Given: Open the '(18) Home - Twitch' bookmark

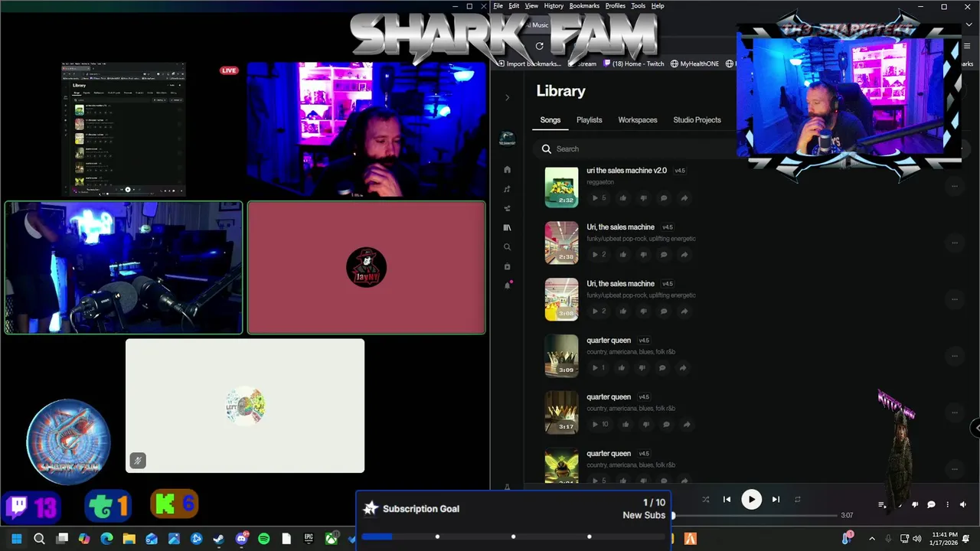Looking at the screenshot, I should coord(634,64).
